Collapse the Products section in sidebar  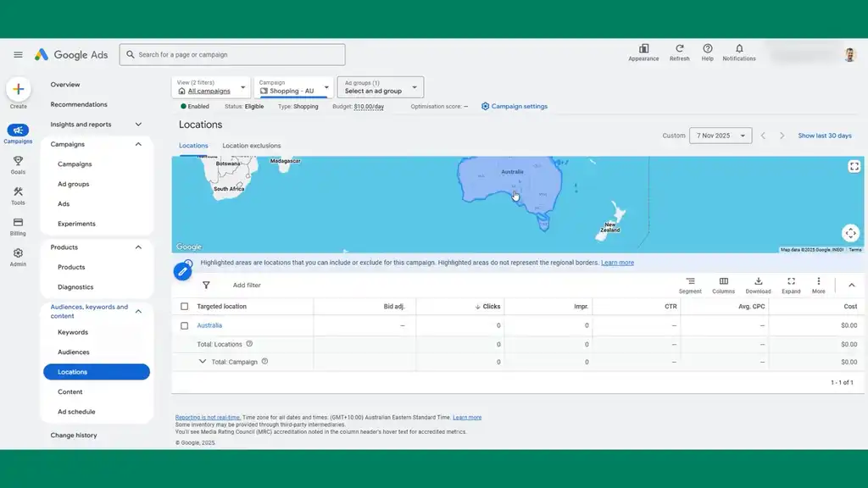coord(138,247)
